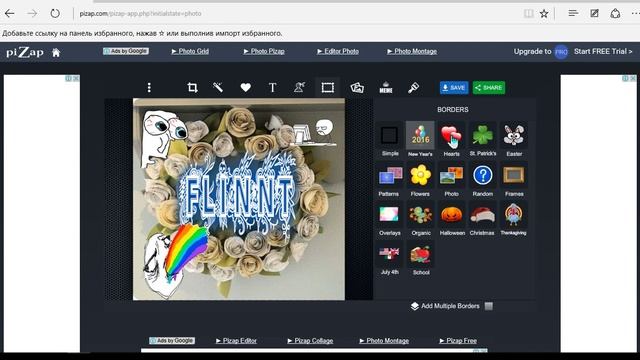This screenshot has height=360, width=640.
Task: Choose the Easter border category
Action: 514,140
